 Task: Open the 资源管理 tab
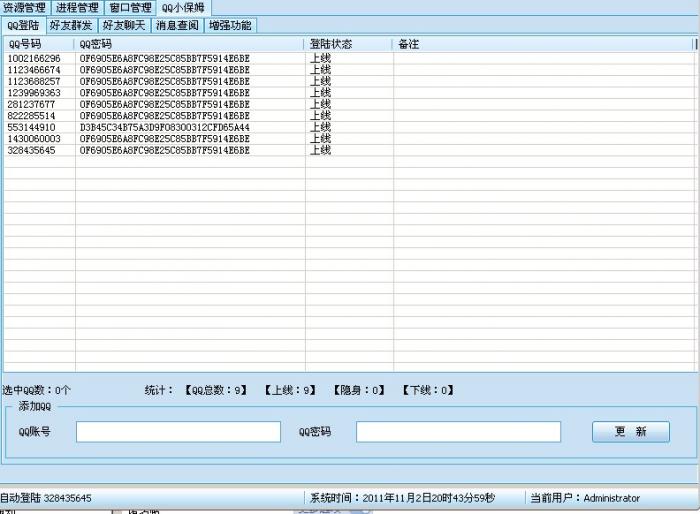(25, 7)
